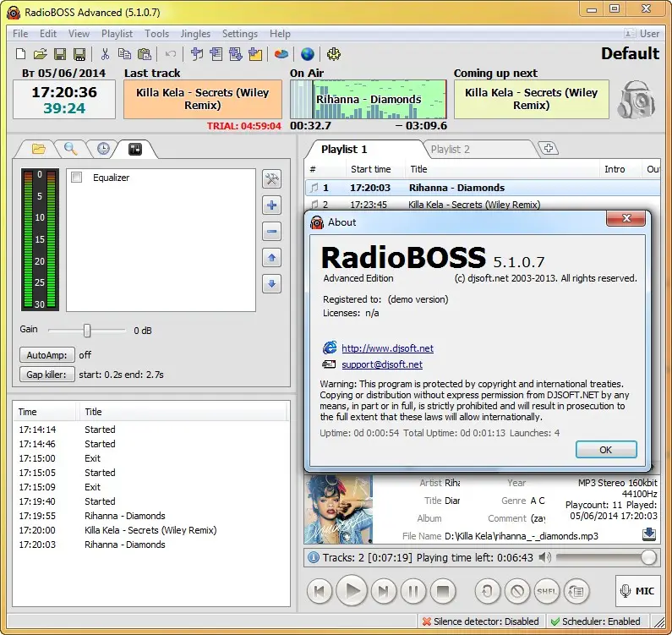This screenshot has width=672, height=635.
Task: Open a playlist via the open folder toolbar icon
Action: click(x=40, y=54)
